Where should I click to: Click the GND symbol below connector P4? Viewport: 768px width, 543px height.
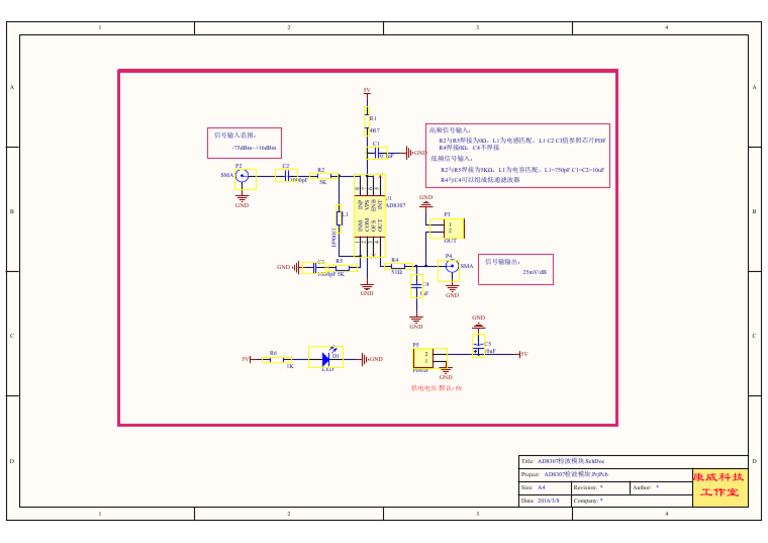(452, 291)
